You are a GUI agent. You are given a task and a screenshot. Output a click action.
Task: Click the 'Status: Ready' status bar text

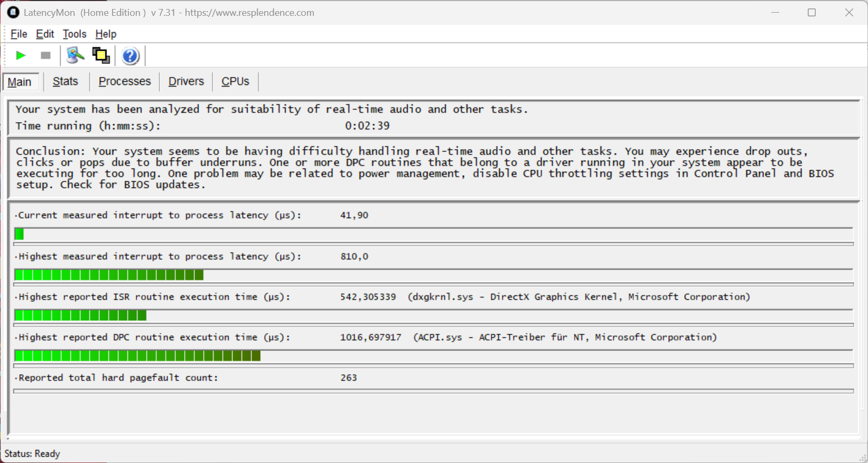[x=32, y=453]
